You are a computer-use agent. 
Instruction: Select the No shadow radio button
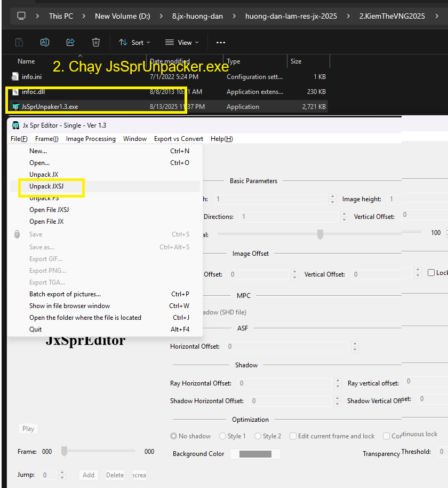[173, 436]
